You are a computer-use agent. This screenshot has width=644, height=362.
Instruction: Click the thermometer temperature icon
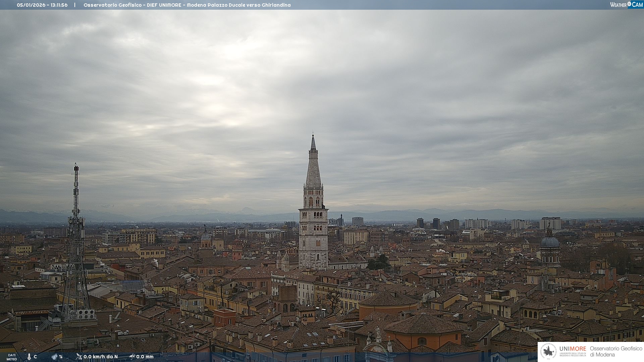tap(29, 357)
